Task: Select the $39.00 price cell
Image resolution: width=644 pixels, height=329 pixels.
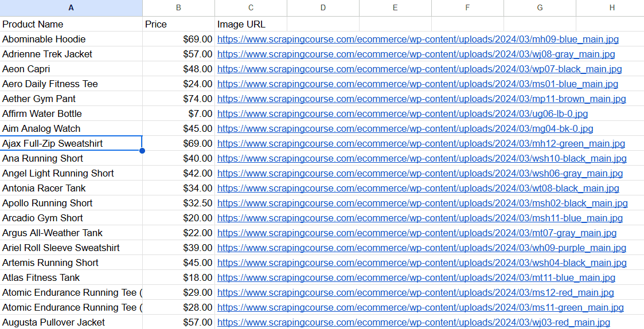Action: [179, 248]
